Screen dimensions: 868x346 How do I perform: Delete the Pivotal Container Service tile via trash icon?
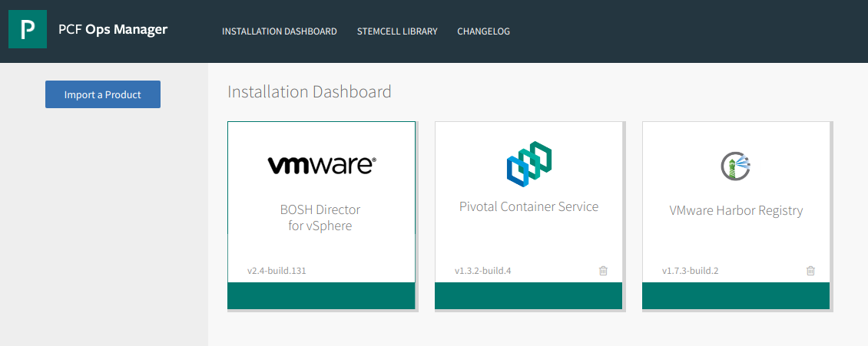click(604, 271)
